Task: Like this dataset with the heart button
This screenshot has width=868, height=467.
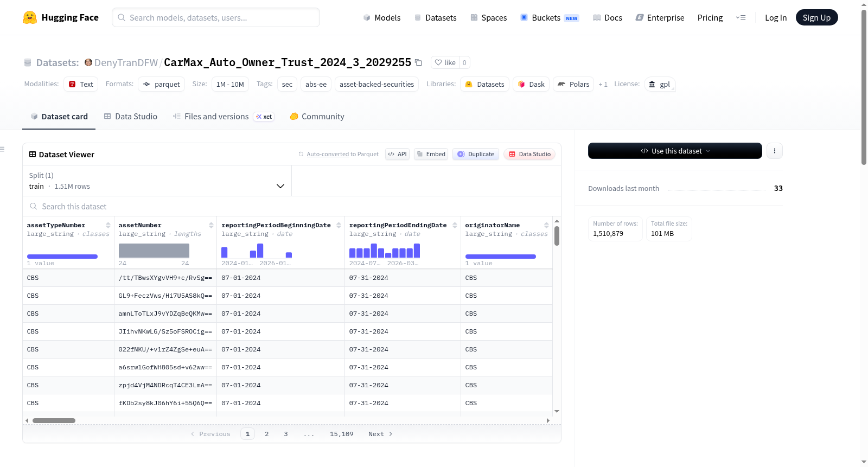Action: 445,62
